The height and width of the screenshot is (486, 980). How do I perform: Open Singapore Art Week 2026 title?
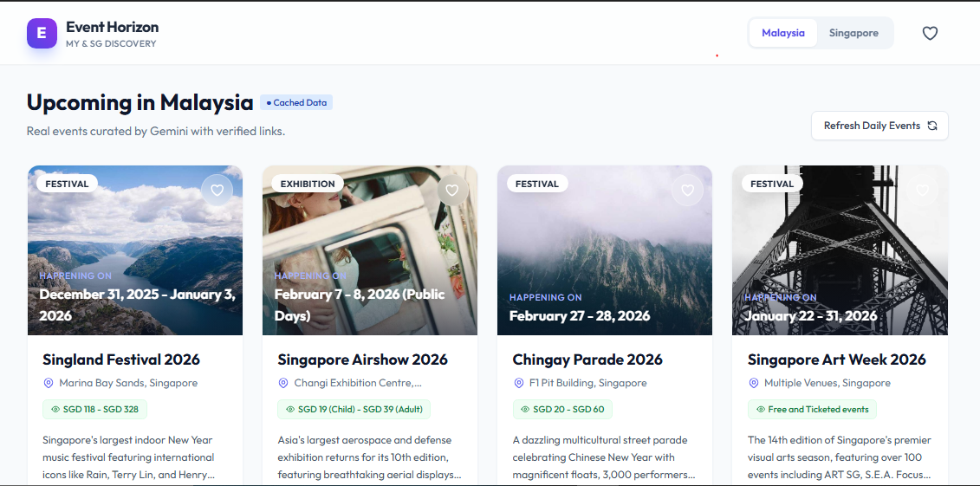(x=837, y=360)
